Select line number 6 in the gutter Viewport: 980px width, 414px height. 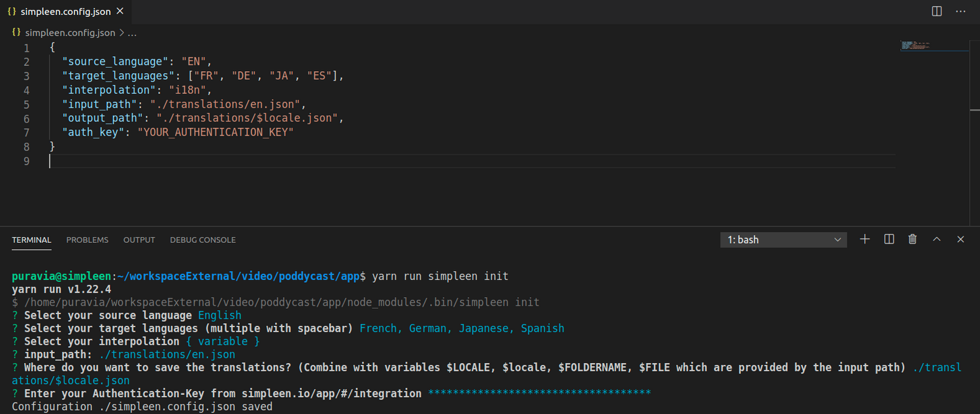click(x=26, y=118)
